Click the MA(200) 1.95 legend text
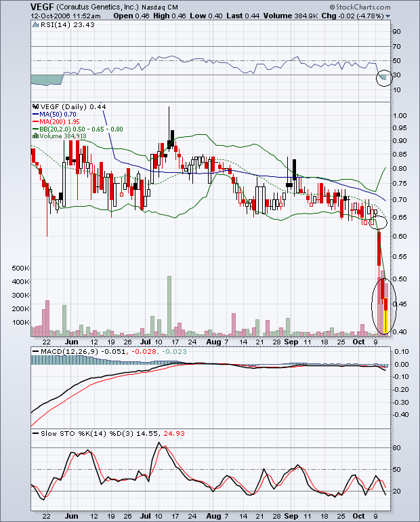Screen dimensions: 420x522 (60, 121)
